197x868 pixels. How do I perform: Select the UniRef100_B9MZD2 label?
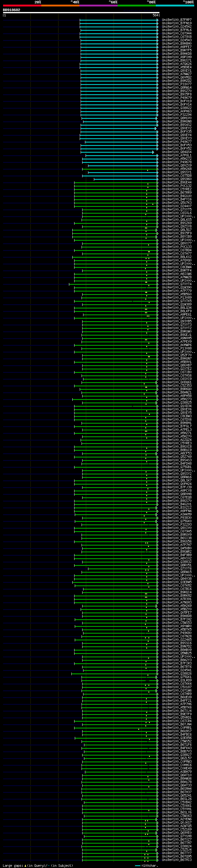pyautogui.click(x=177, y=81)
